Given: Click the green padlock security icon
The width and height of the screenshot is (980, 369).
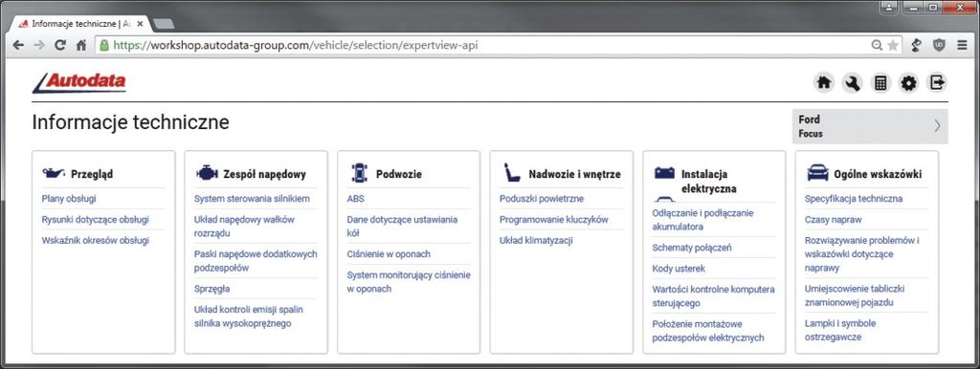Looking at the screenshot, I should click(104, 45).
